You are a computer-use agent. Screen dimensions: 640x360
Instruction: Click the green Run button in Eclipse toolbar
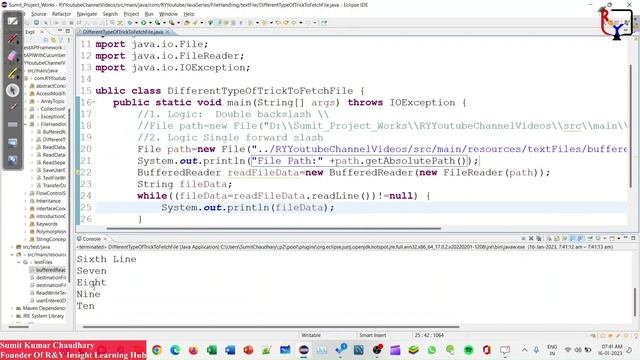(144, 23)
